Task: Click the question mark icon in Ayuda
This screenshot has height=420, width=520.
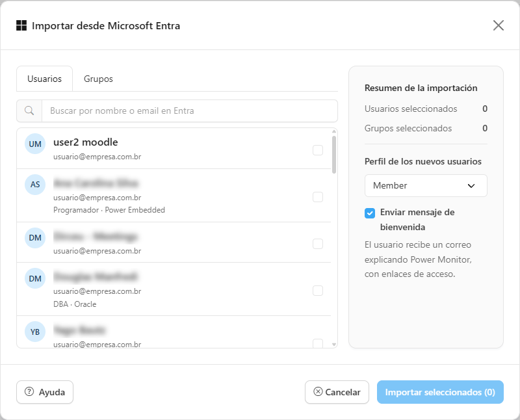Action: pyautogui.click(x=29, y=392)
